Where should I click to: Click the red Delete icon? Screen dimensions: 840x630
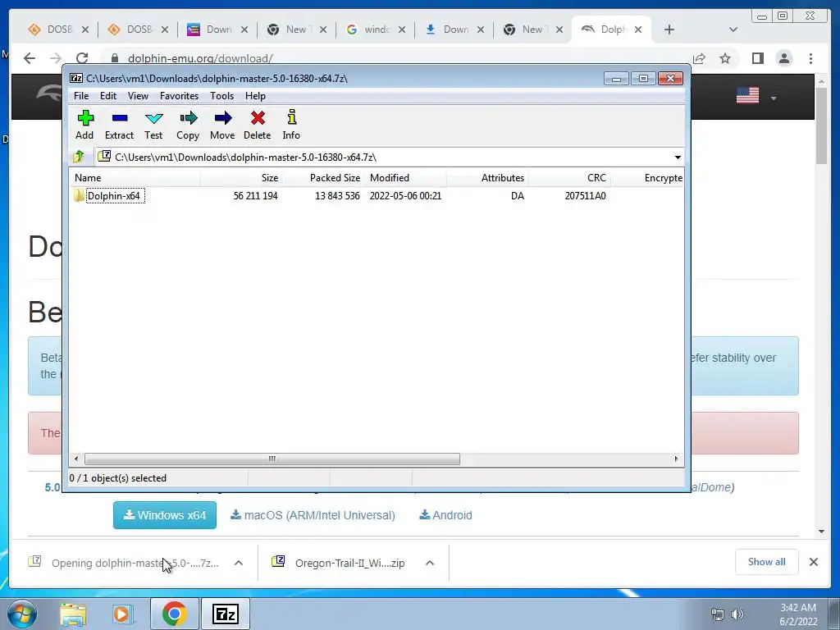pos(257,125)
